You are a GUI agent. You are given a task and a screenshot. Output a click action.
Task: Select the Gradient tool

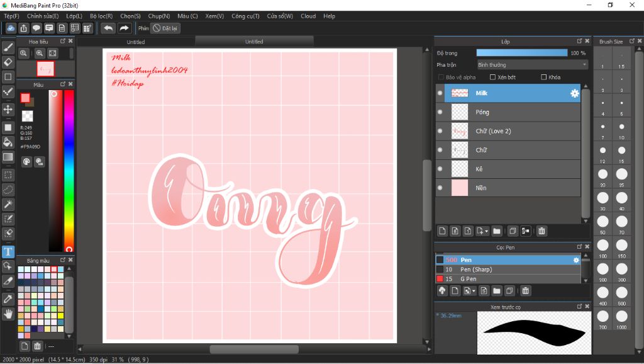(8, 157)
